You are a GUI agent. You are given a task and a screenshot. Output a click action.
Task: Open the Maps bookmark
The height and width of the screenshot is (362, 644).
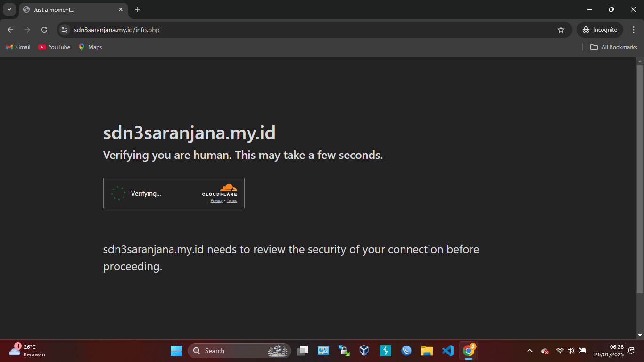point(90,47)
